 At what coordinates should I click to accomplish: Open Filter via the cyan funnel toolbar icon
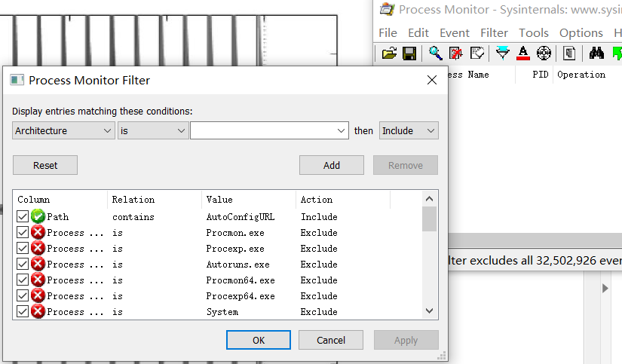503,54
